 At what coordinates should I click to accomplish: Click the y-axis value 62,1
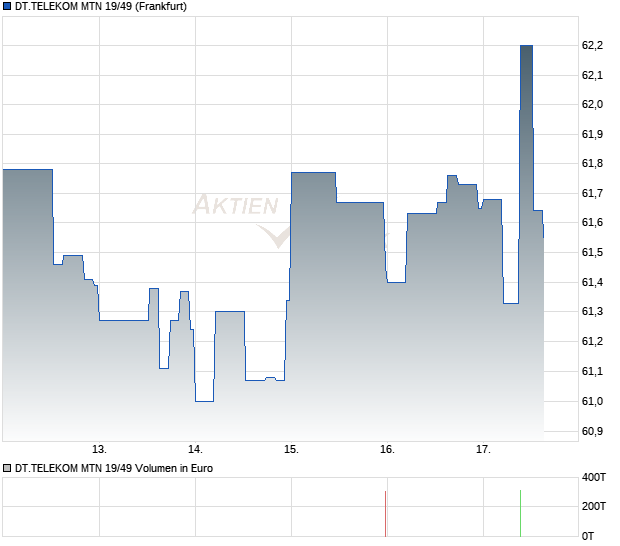[x=592, y=75]
